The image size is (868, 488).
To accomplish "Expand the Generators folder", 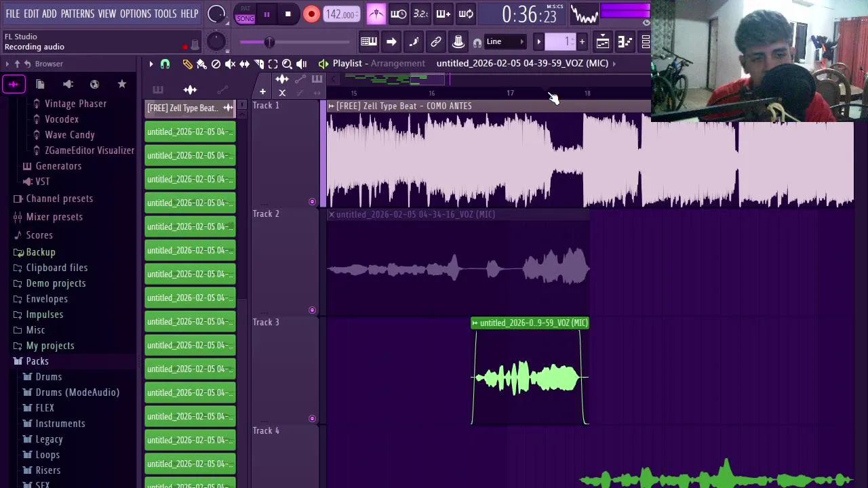I will click(58, 166).
